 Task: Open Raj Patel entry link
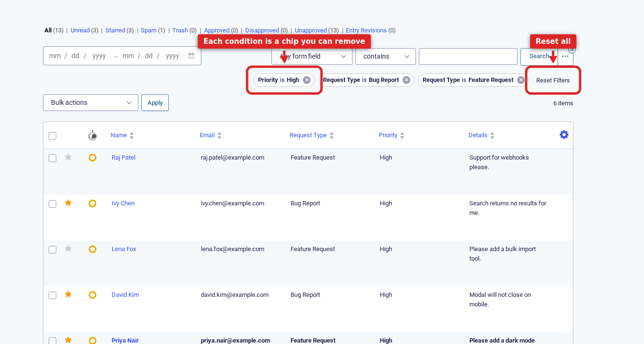point(124,157)
